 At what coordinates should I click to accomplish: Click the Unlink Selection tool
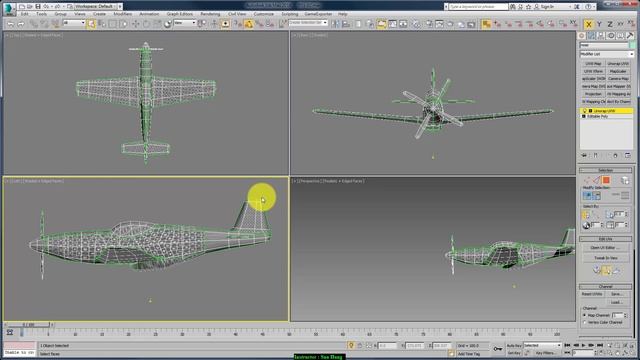coord(44,24)
